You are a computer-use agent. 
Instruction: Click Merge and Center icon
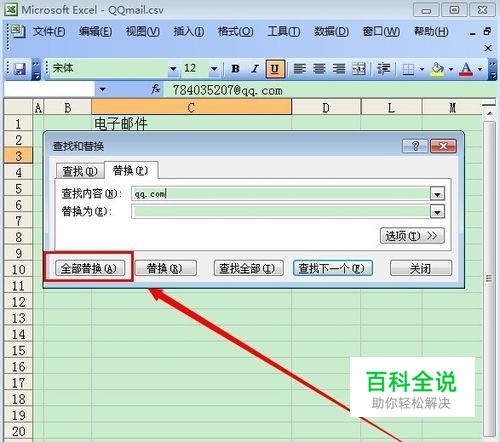click(359, 69)
